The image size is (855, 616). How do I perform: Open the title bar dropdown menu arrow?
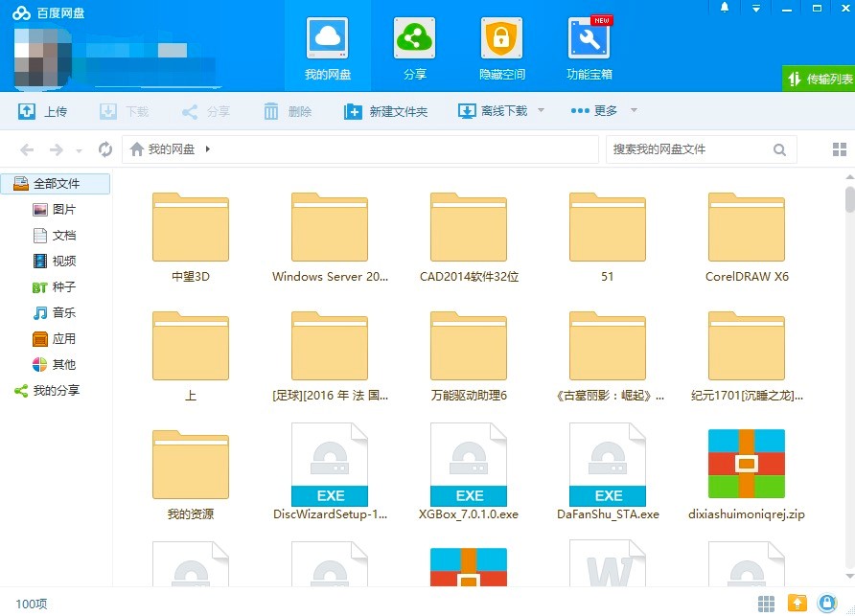point(755,9)
